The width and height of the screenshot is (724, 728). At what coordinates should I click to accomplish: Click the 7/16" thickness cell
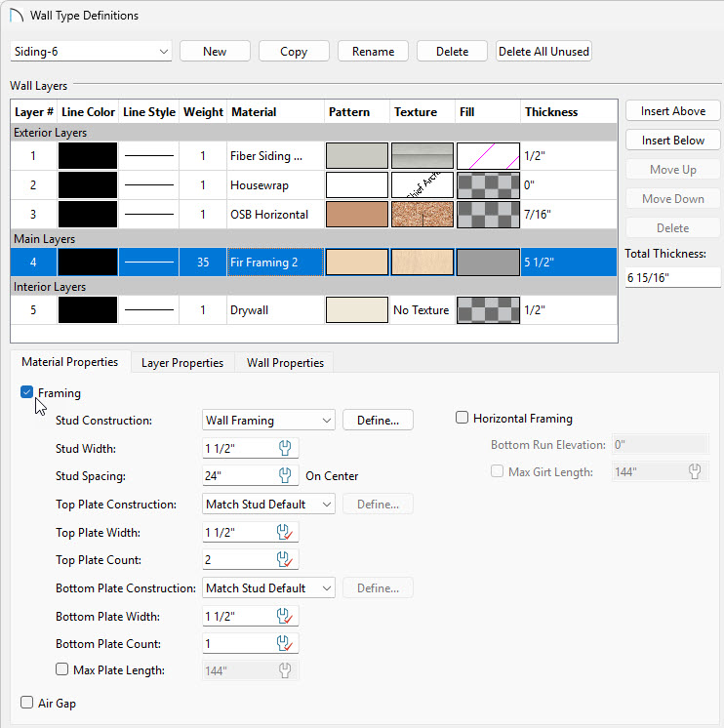click(x=569, y=214)
